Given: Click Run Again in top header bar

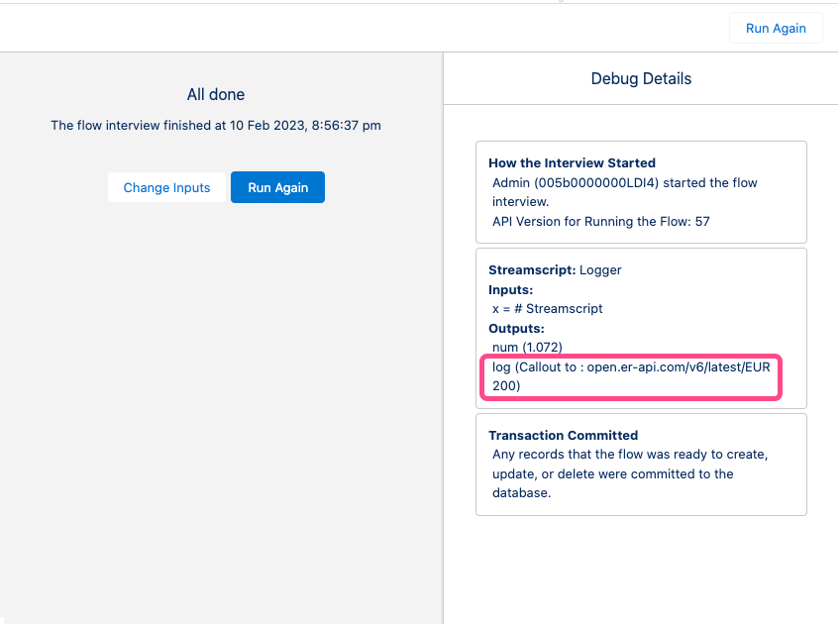Looking at the screenshot, I should 775,28.
